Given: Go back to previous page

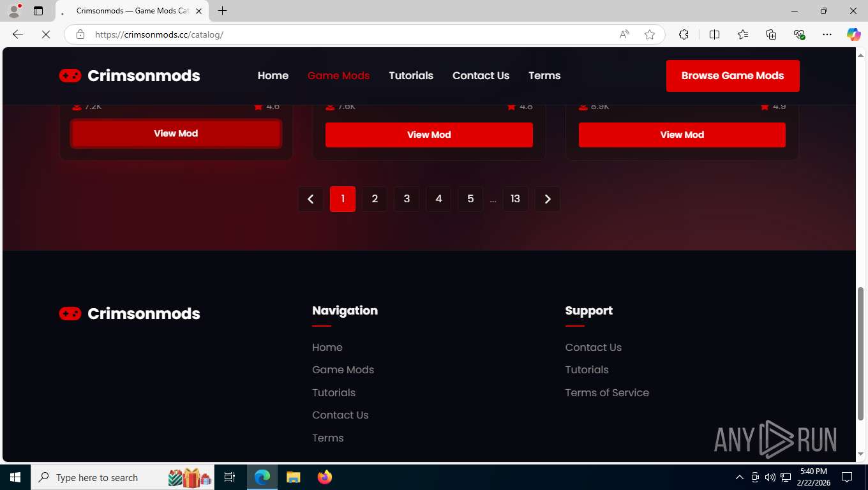Looking at the screenshot, I should pos(18,34).
